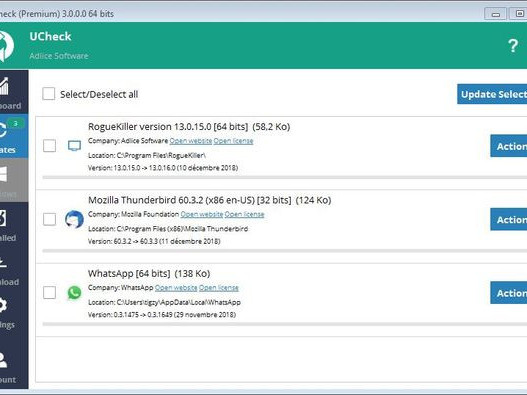
Task: Click version text 60.3.2 -> 60.3.3
Action: tap(154, 241)
